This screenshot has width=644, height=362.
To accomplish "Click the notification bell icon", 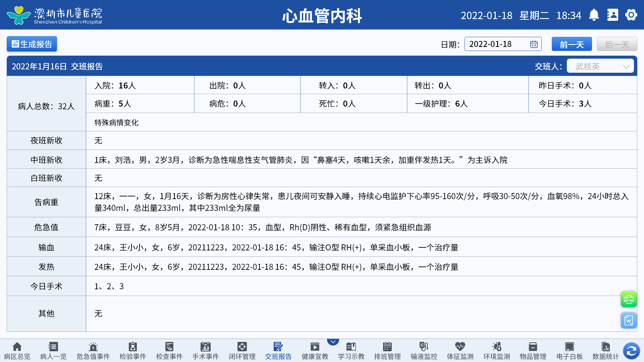I will pyautogui.click(x=594, y=15).
